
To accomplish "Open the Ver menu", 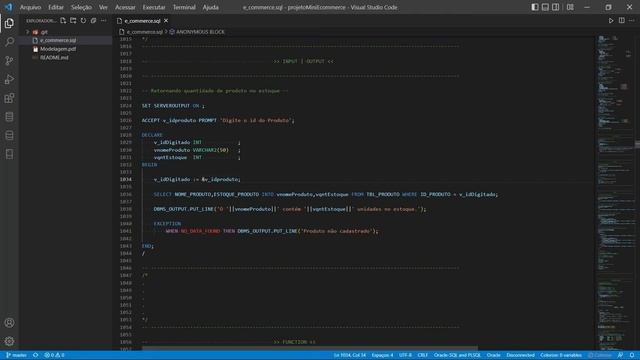I will coord(103,7).
